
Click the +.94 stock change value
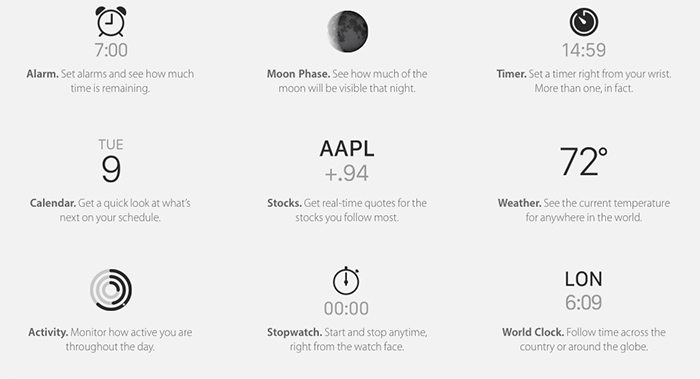coord(347,174)
